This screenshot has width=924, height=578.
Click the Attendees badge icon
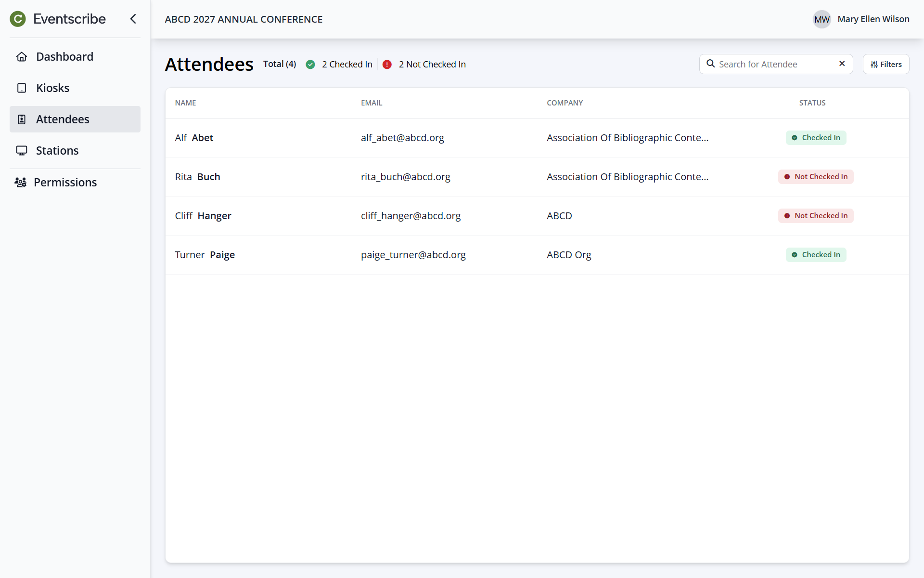coord(22,119)
